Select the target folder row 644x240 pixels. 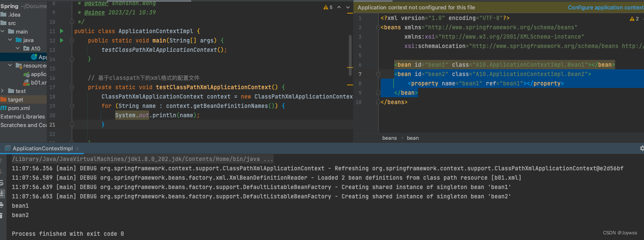(23, 99)
